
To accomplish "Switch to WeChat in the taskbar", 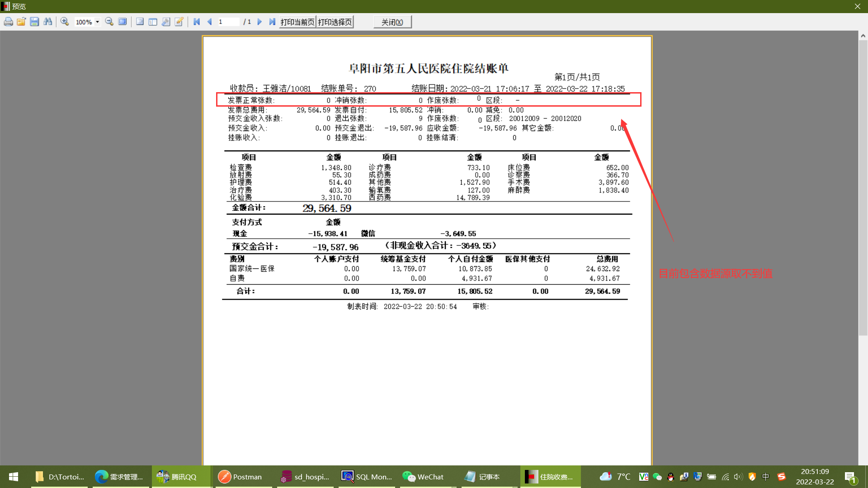I will click(424, 477).
